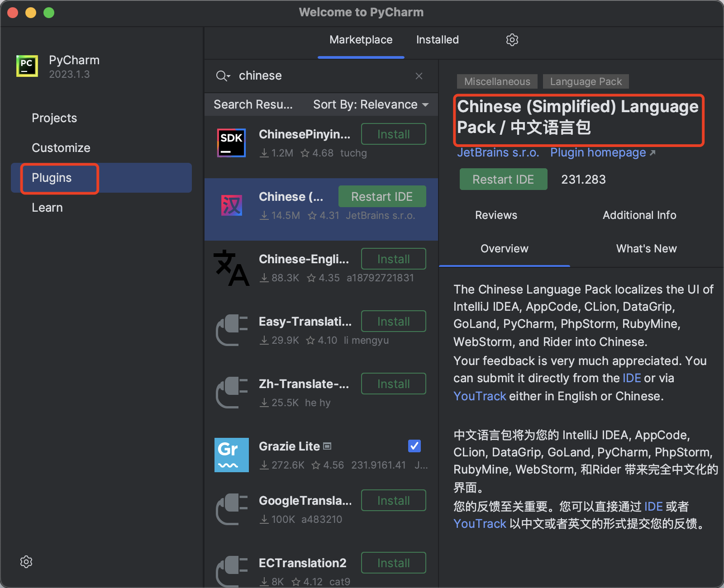The image size is (724, 588).
Task: Select the Grazie Lite plugin name
Action: 289,446
